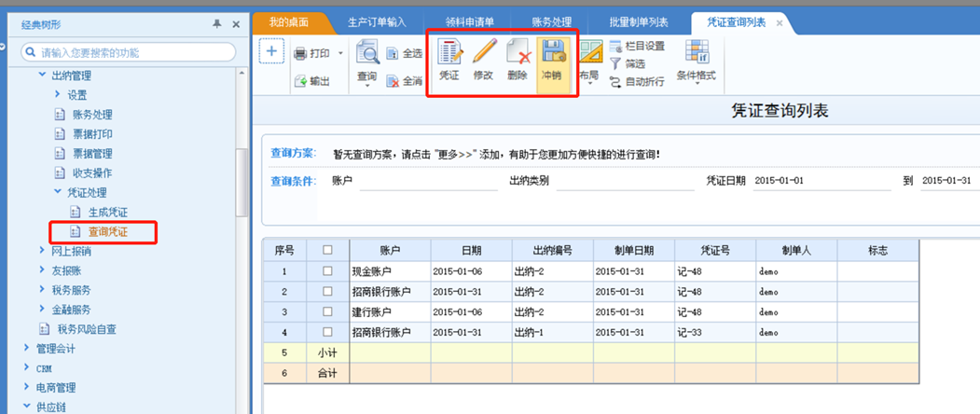
Task: Pin the 经典树形 panel
Action: tap(217, 23)
